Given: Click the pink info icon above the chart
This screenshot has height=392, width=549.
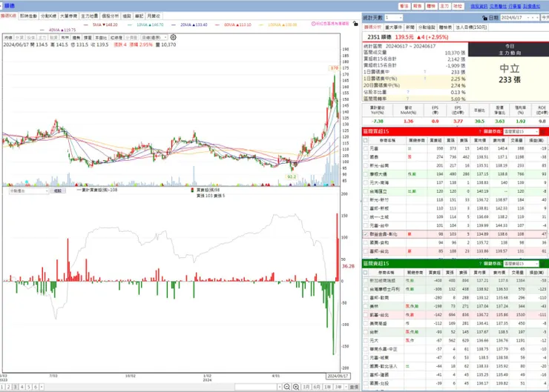Looking at the screenshot, I should pyautogui.click(x=314, y=24).
